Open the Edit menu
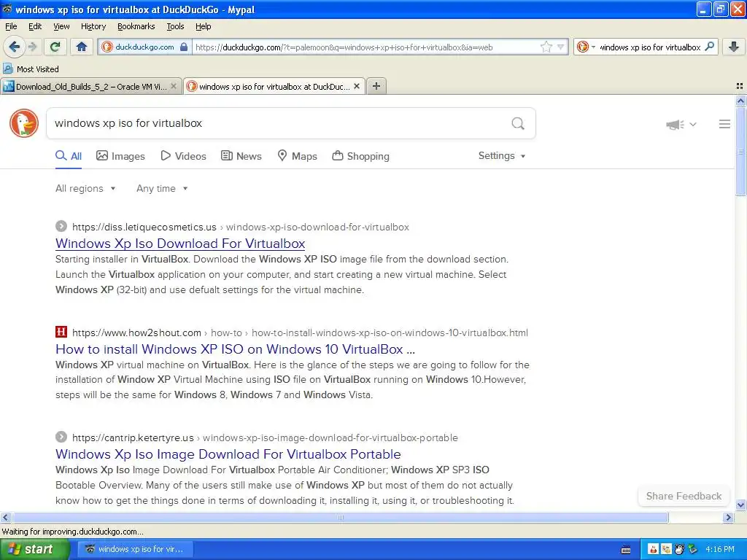747x560 pixels. tap(35, 26)
